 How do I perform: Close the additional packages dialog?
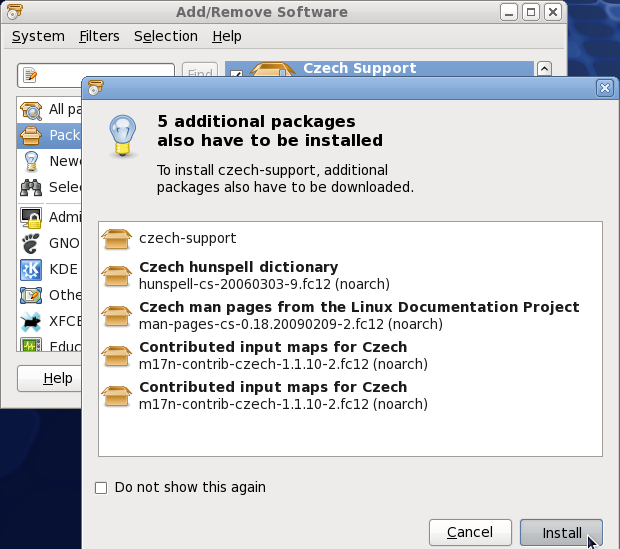coord(604,88)
